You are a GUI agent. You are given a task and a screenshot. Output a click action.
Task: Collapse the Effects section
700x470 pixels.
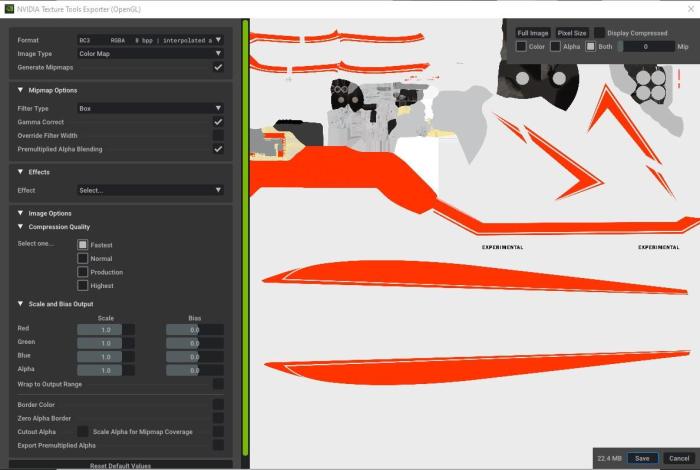pos(21,172)
